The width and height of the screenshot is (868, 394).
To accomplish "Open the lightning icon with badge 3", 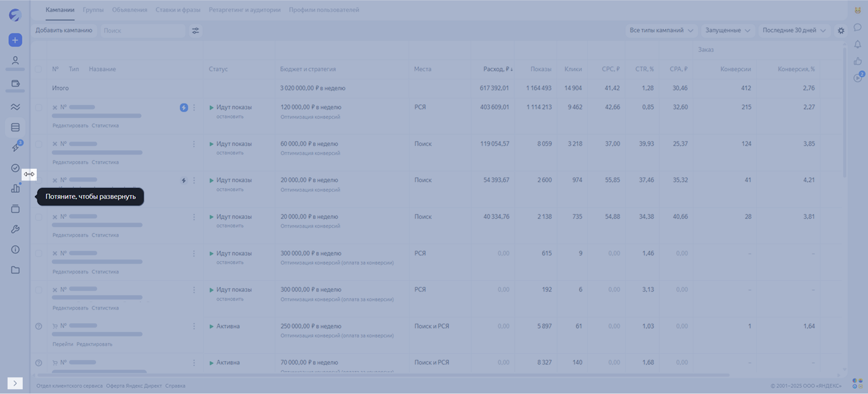I will click(x=16, y=147).
